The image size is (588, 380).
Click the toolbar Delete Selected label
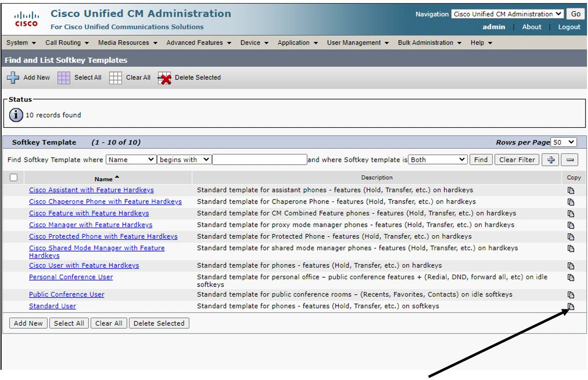tap(198, 78)
